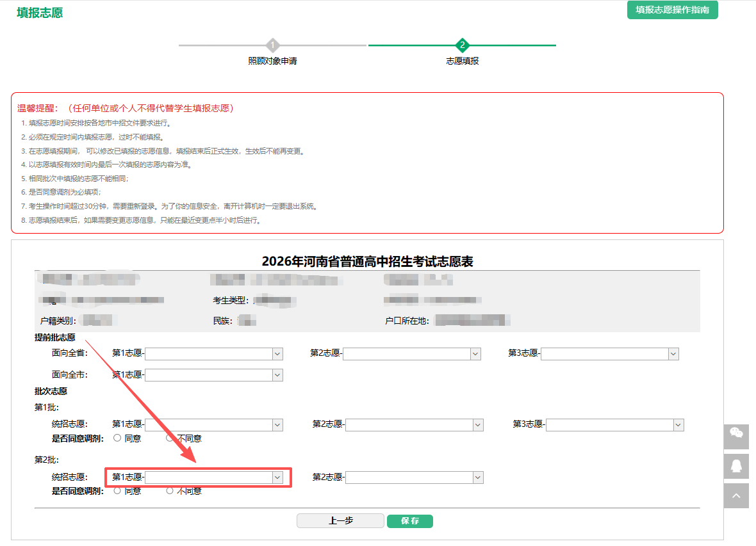Open 第1批 统招志愿 第1志愿 dropdown
This screenshot has height=546, width=756.
213,424
